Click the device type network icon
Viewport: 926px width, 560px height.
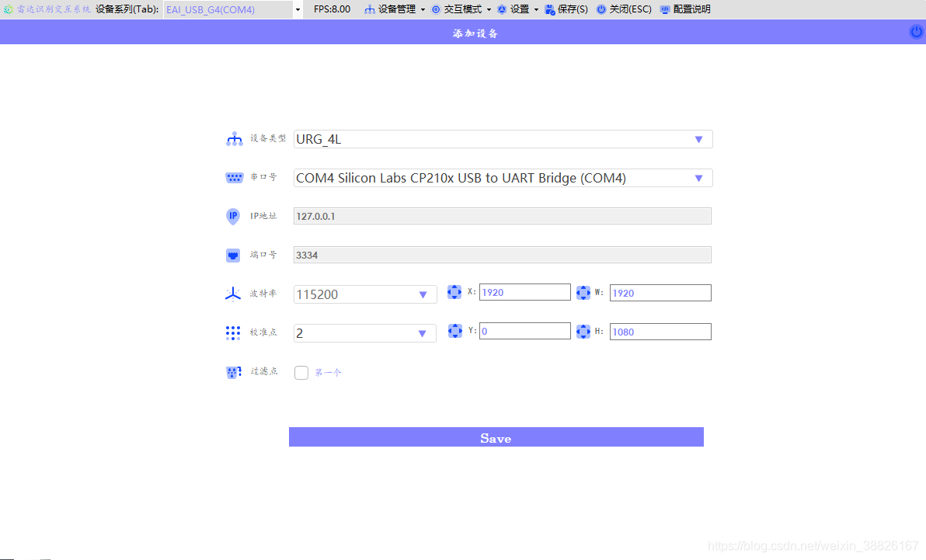coord(235,139)
